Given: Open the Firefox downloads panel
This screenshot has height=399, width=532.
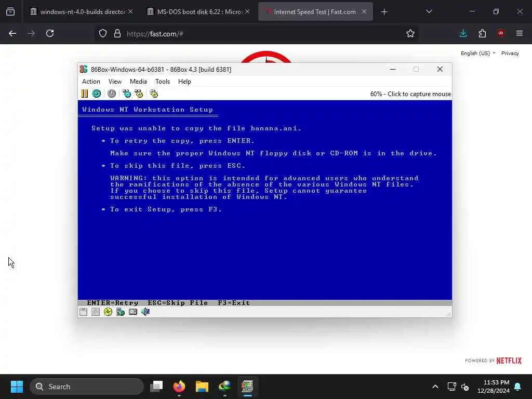Looking at the screenshot, I should [x=463, y=33].
